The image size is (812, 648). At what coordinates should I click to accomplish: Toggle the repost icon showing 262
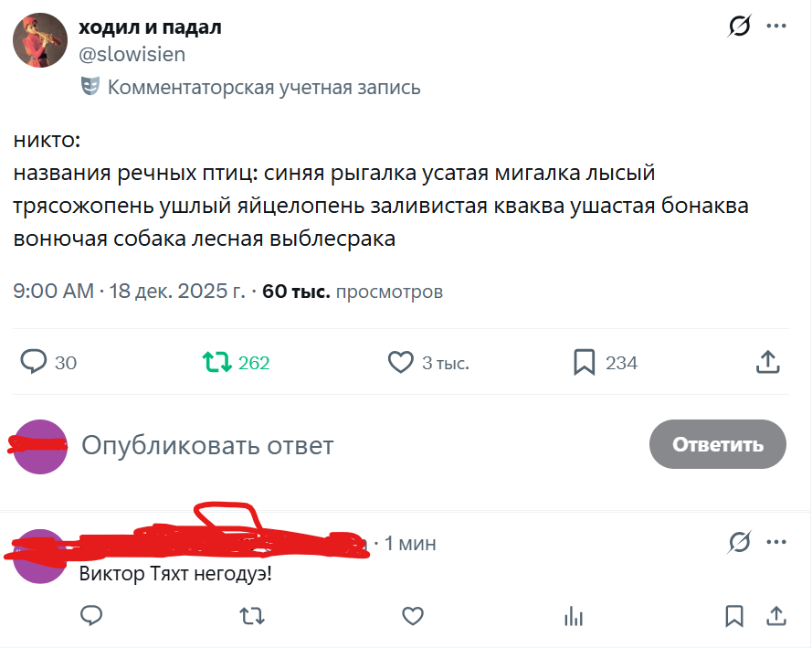217,363
